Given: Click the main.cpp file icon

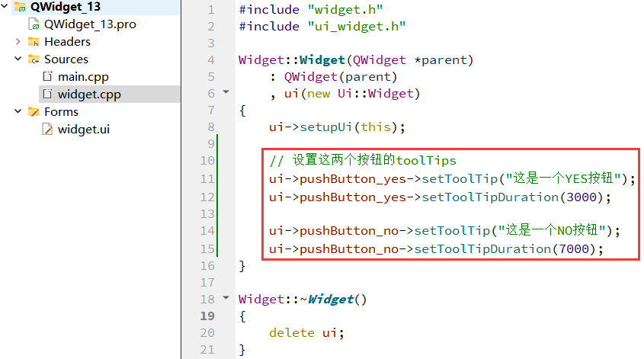Looking at the screenshot, I should click(x=48, y=76).
